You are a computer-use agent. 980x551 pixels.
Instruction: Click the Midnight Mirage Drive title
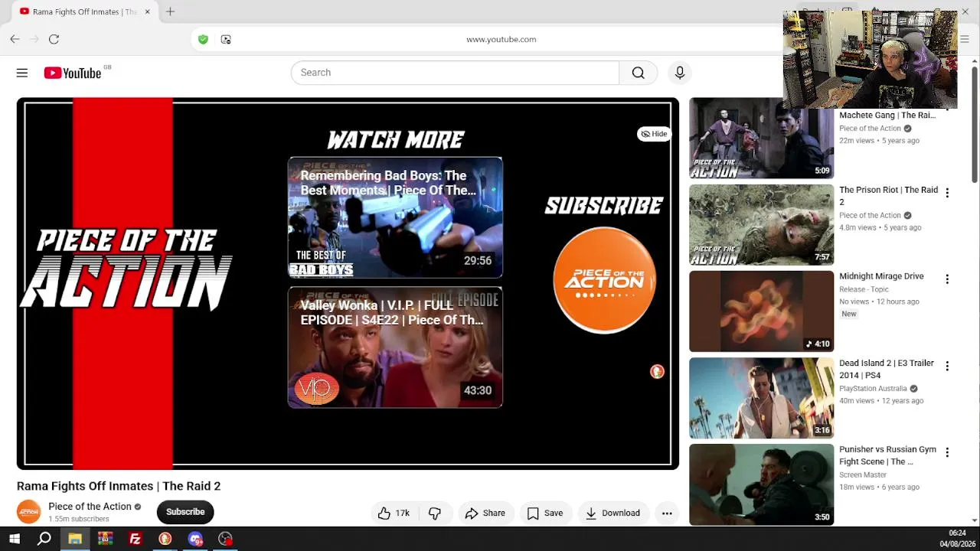881,276
